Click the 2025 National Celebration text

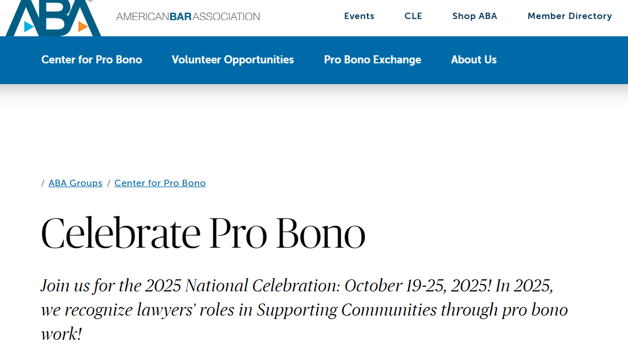242,286
